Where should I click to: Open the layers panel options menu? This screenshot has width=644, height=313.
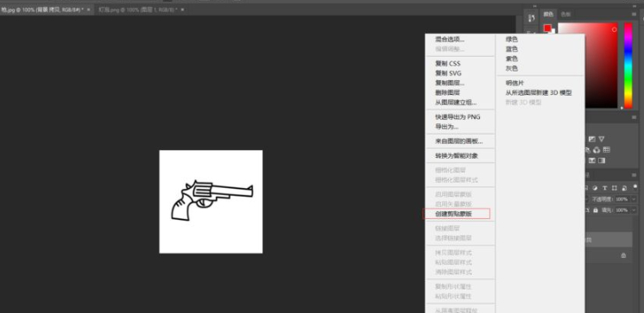pos(635,175)
